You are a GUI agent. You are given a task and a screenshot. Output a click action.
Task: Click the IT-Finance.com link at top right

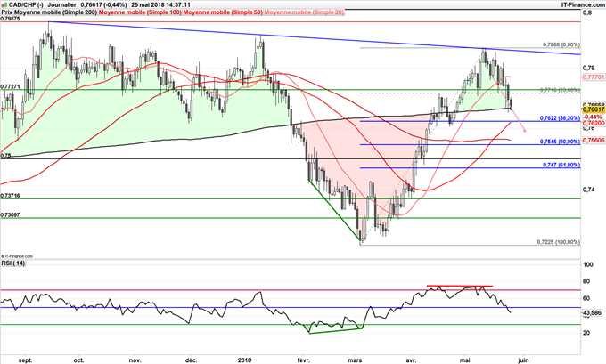pos(583,4)
